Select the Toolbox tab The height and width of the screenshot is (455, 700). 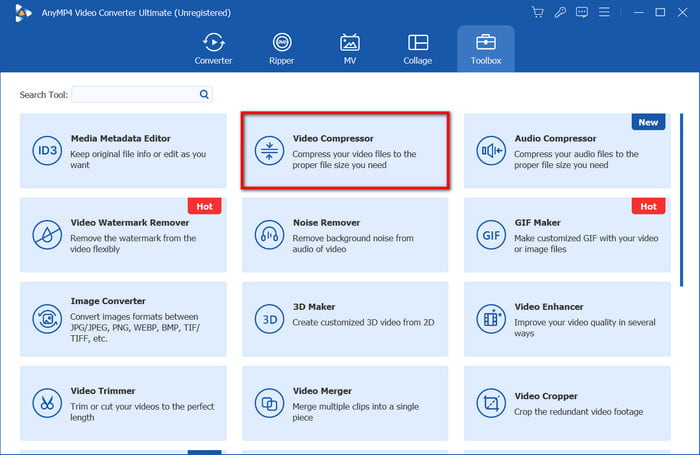(486, 49)
